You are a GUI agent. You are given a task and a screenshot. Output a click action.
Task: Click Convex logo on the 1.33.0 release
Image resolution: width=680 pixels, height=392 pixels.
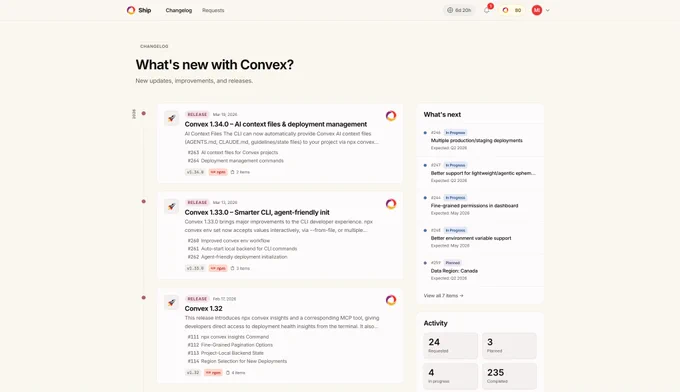click(391, 204)
